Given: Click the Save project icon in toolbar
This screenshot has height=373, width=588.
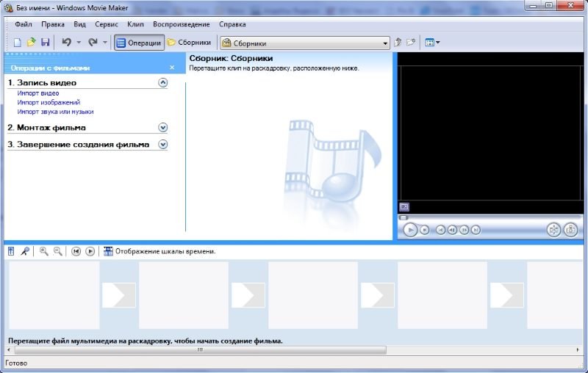Looking at the screenshot, I should [45, 43].
